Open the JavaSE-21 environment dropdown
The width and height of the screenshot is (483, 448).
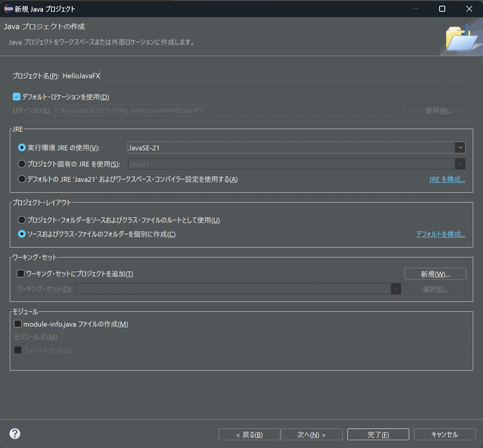[460, 148]
